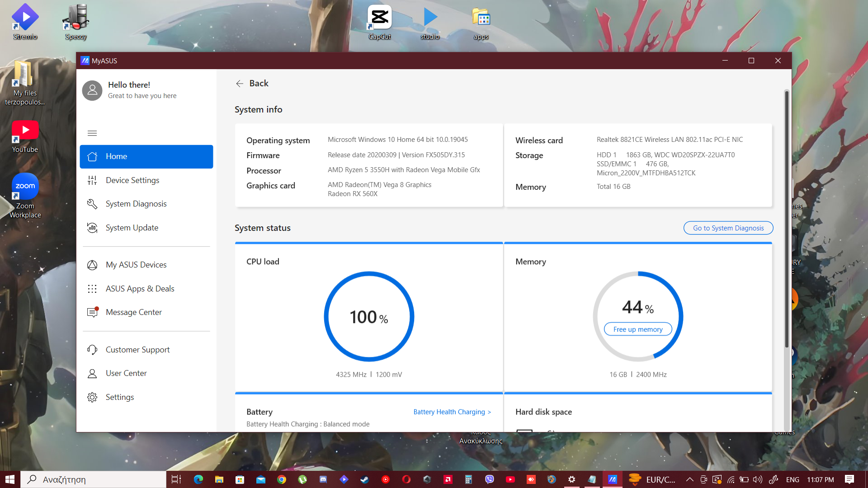Open Opera browser from taskbar
Screen dimensions: 868x488
[406, 479]
